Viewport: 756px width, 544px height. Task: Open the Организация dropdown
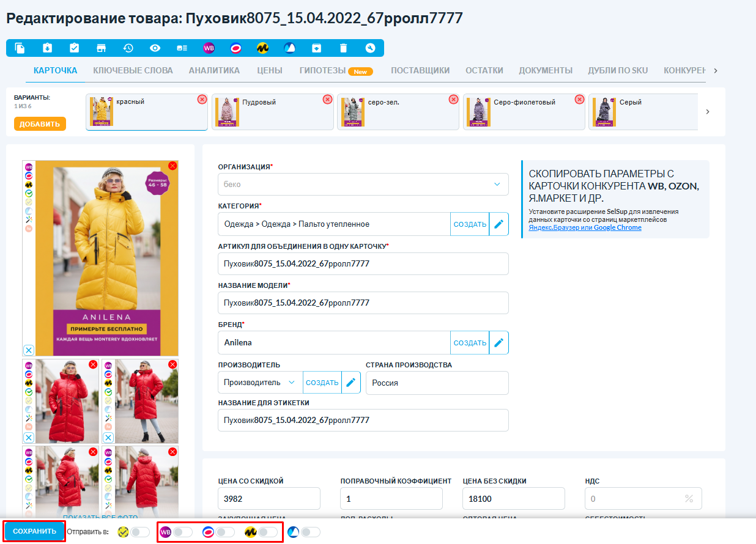pos(363,184)
